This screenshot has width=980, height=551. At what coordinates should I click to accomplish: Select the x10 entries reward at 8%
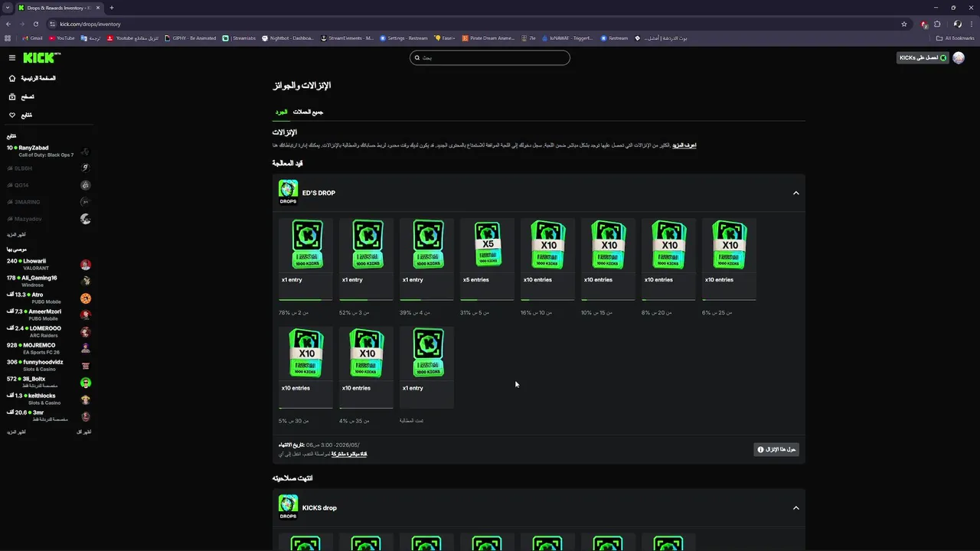[668, 259]
